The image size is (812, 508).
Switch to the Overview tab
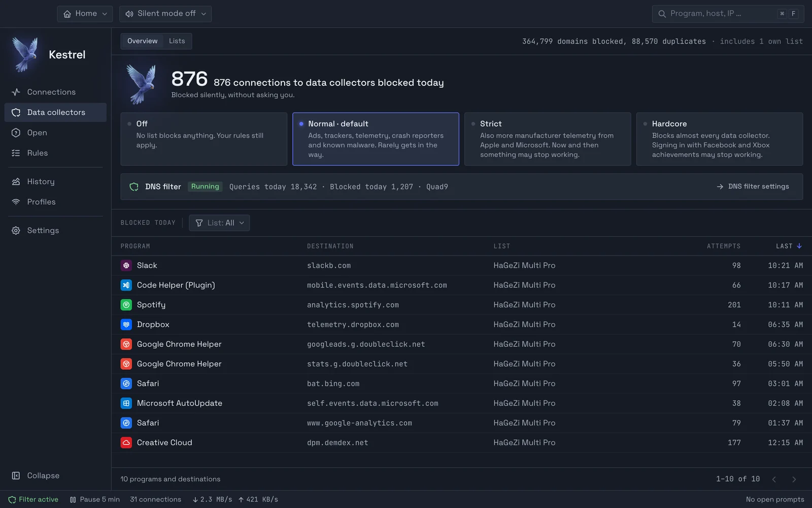click(142, 41)
